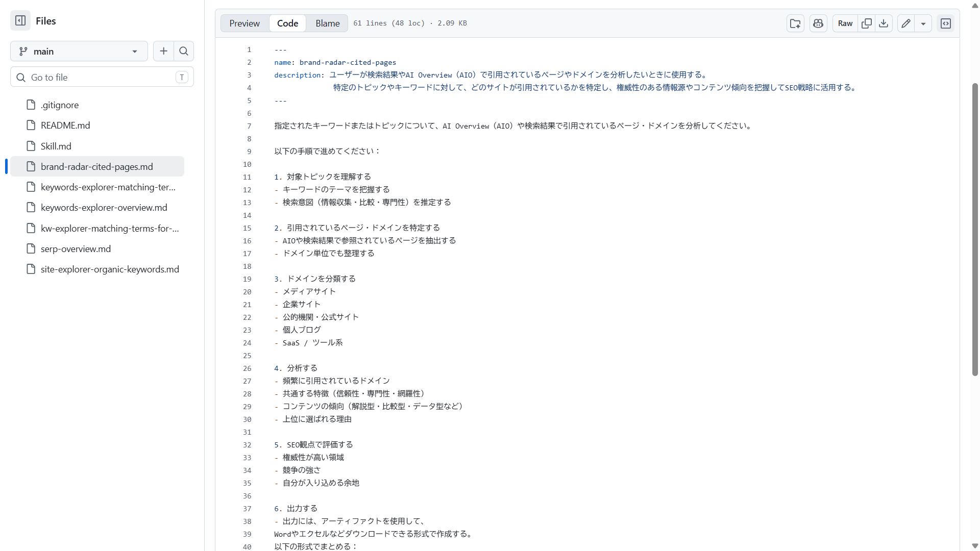980x551 pixels.
Task: Search this repository with the magnifier icon
Action: click(x=184, y=51)
